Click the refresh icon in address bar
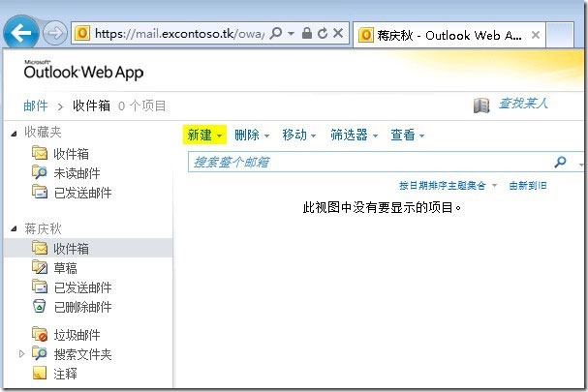This screenshot has height=392, width=588. coord(321,33)
